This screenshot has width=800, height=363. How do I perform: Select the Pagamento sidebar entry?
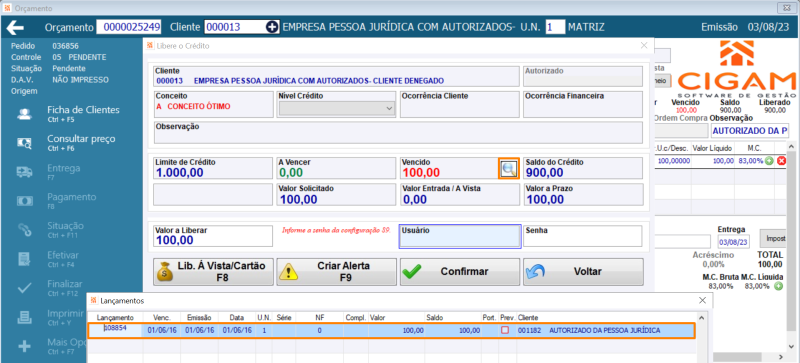click(x=71, y=200)
